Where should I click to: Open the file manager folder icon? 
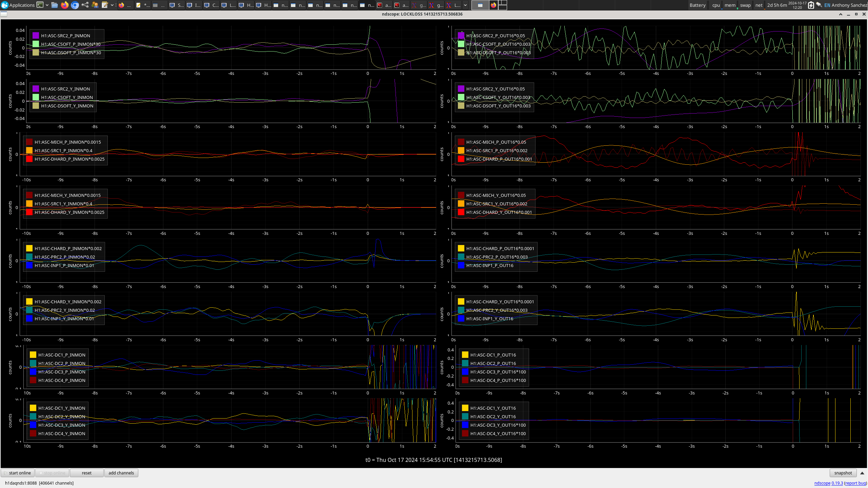click(x=55, y=5)
